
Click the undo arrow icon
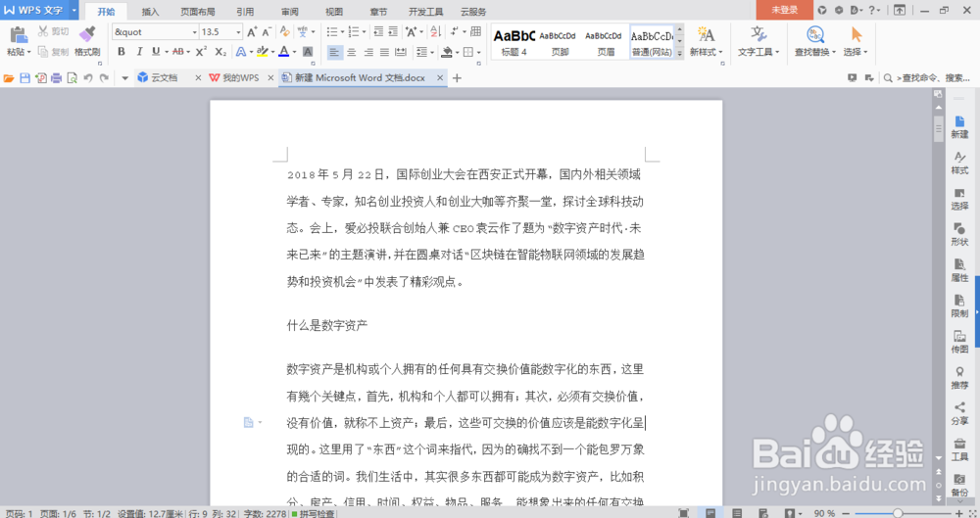click(88, 78)
